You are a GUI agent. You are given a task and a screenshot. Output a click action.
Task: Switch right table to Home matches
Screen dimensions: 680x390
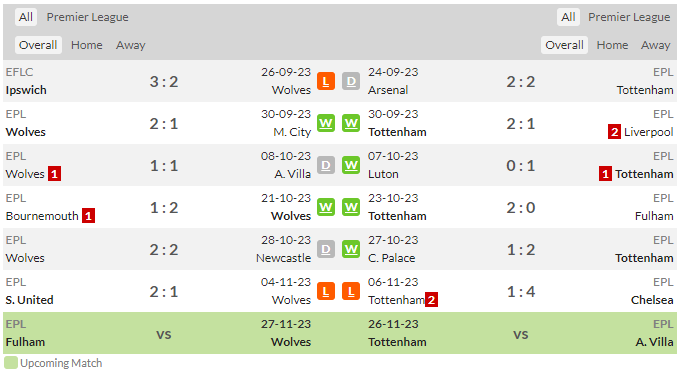pyautogui.click(x=612, y=45)
